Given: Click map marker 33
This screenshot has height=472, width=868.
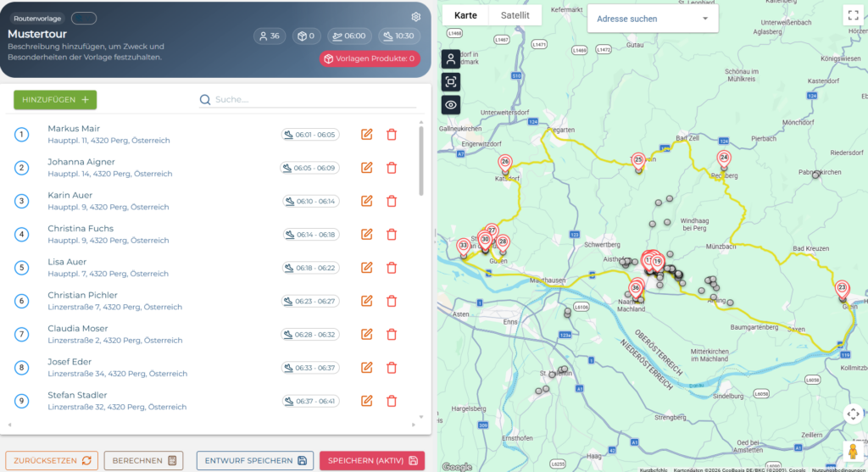Looking at the screenshot, I should tap(464, 247).
